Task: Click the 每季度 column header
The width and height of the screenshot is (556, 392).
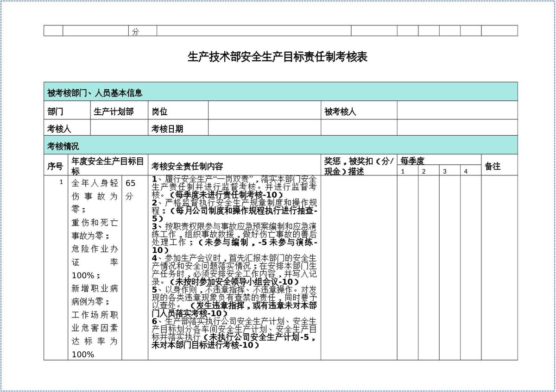Action: [439, 161]
